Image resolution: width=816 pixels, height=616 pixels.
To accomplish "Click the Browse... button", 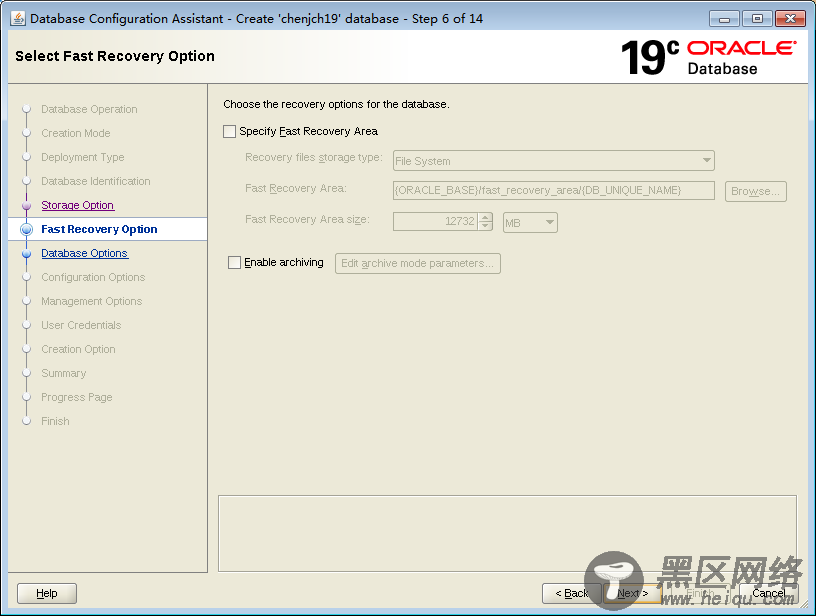I will pos(756,191).
